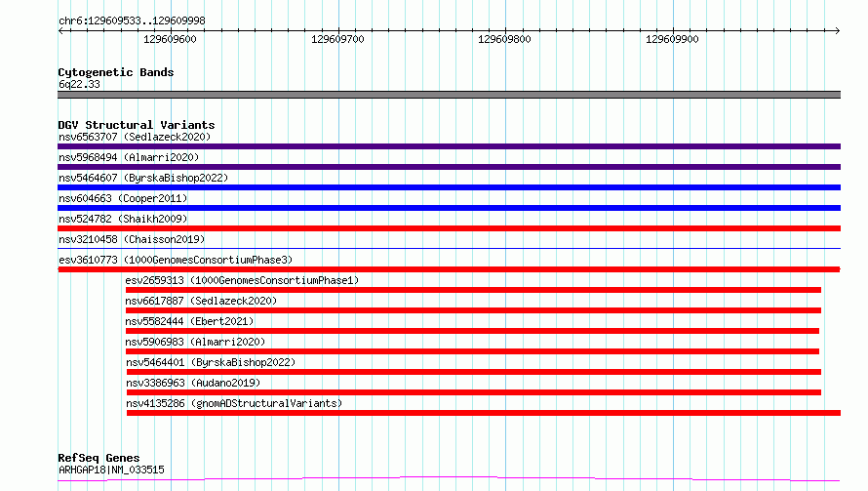
Task: Click label nsv5906983 (Almarri2020)
Action: [x=195, y=342]
